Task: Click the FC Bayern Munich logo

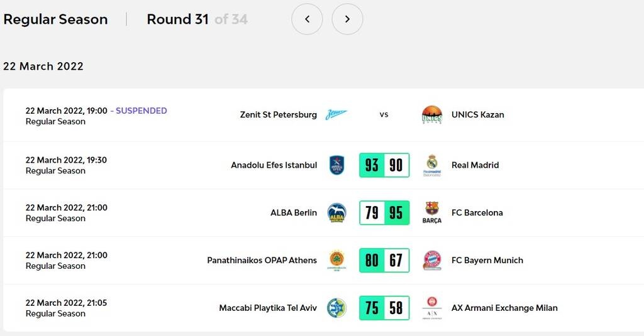Action: [432, 260]
